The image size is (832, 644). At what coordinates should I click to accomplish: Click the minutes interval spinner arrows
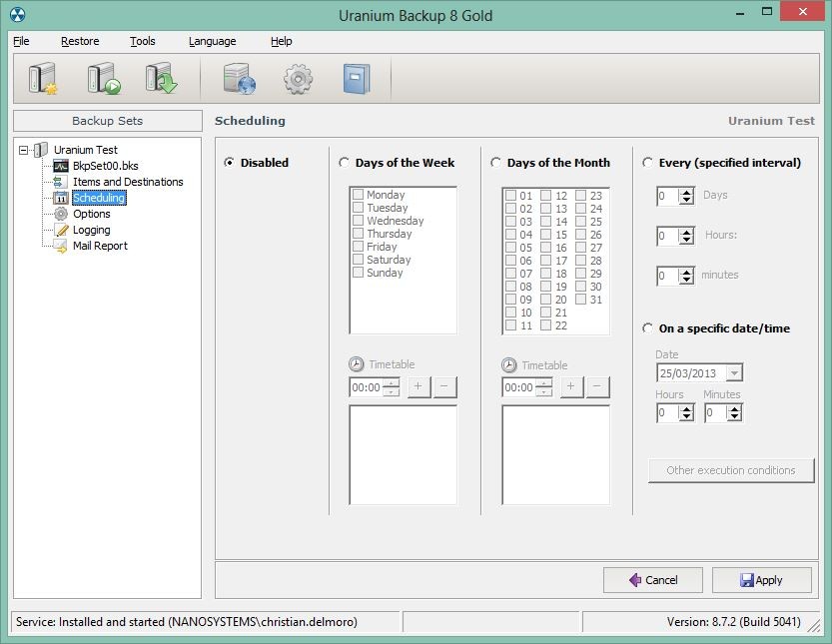pos(686,276)
